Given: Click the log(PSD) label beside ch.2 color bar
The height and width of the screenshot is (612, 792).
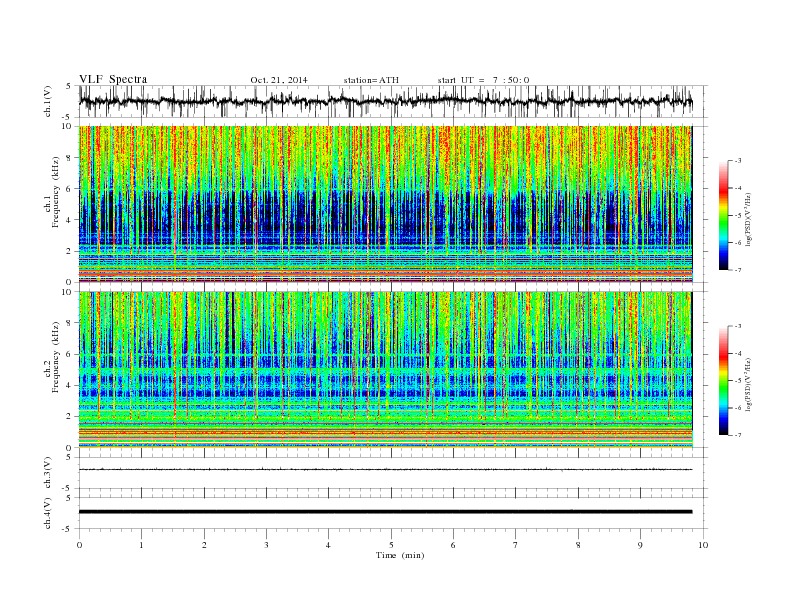Looking at the screenshot, I should 749,385.
